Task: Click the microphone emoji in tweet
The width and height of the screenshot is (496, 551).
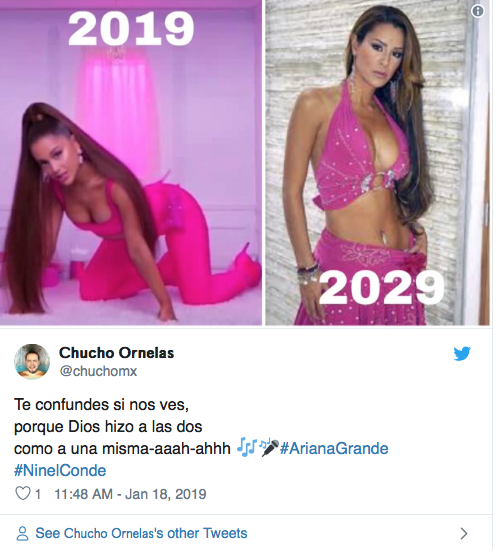Action: (269, 448)
